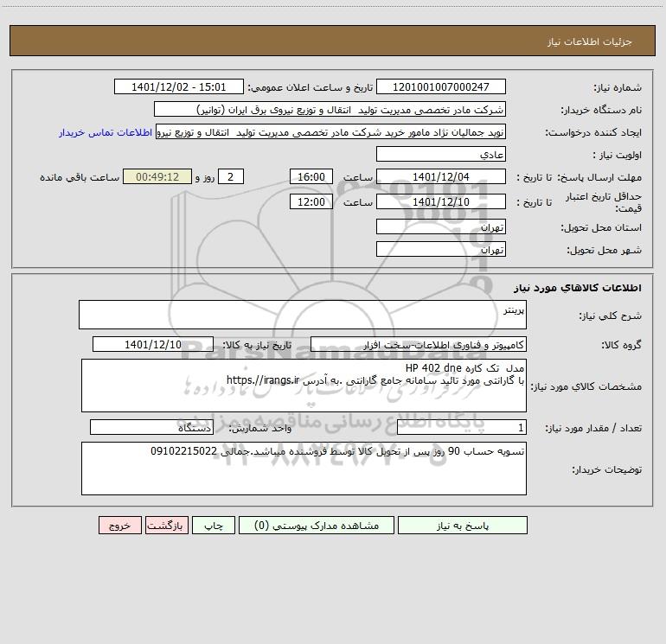The width and height of the screenshot is (666, 644).
Task: Click label تعداد / مقدار مورد نیاز
Action: 593,428
